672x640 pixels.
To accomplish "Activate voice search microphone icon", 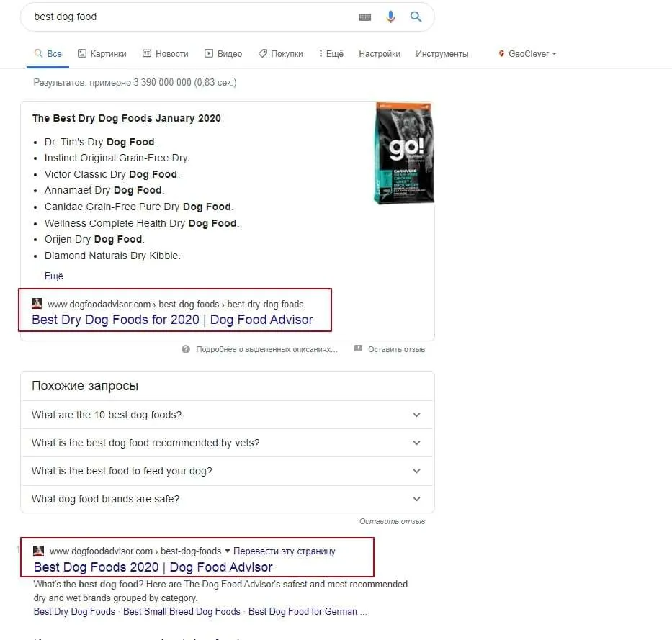I will tap(390, 17).
